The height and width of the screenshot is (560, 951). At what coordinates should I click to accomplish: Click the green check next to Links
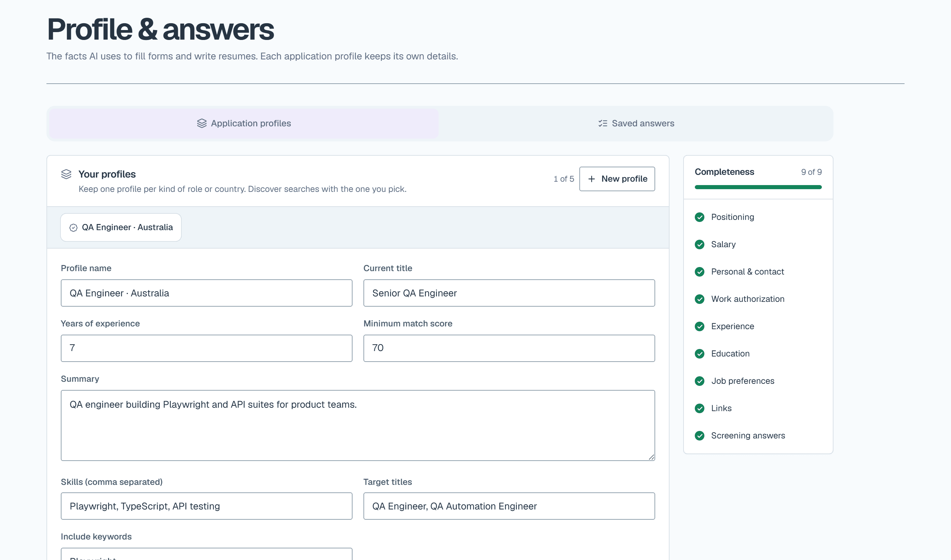point(700,408)
